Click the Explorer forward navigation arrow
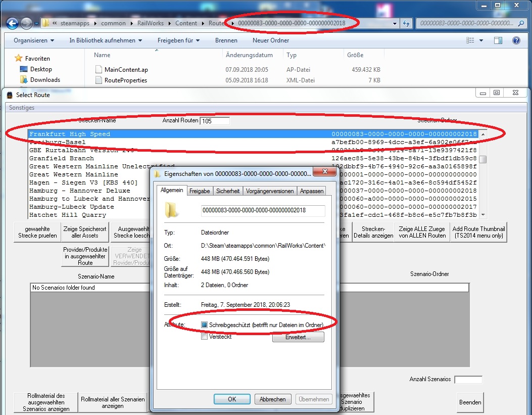The height and width of the screenshot is (415, 532). tap(27, 23)
